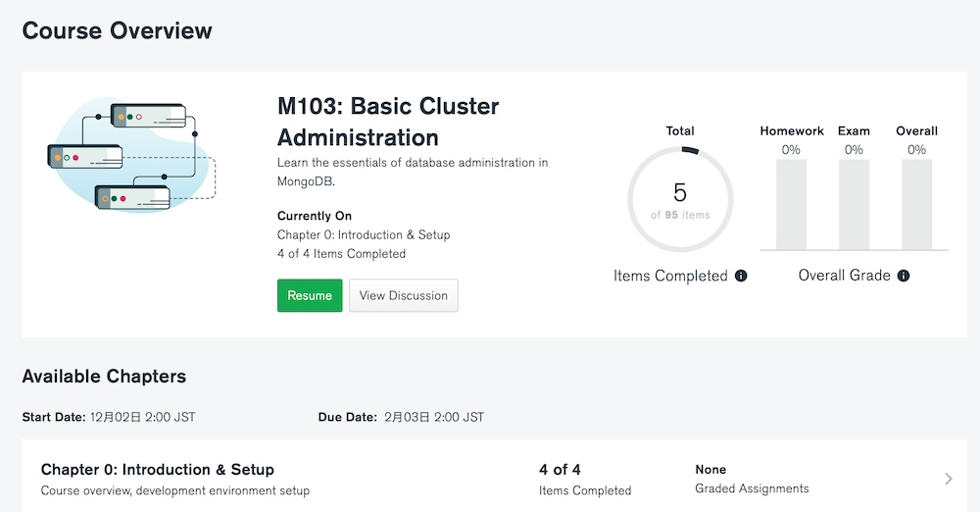Click the course description about MongoDB
980x512 pixels.
pyautogui.click(x=413, y=172)
